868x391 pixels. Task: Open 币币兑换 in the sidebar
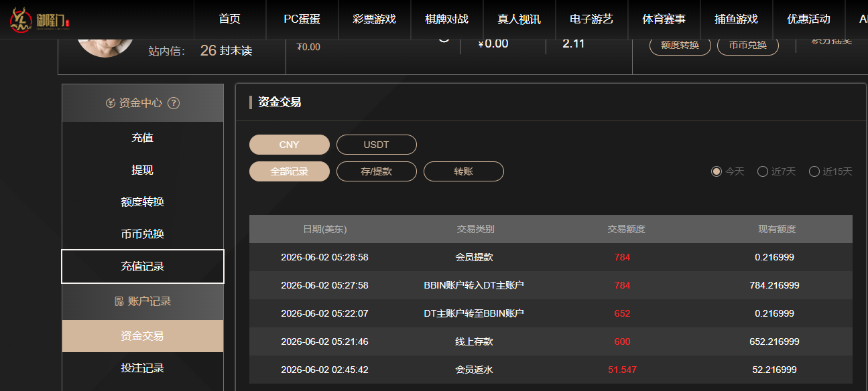(143, 234)
